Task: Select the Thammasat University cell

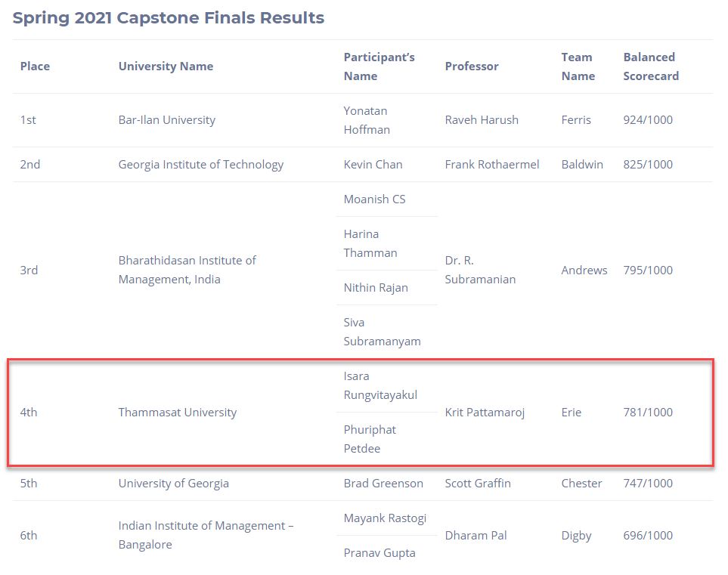Action: [178, 413]
